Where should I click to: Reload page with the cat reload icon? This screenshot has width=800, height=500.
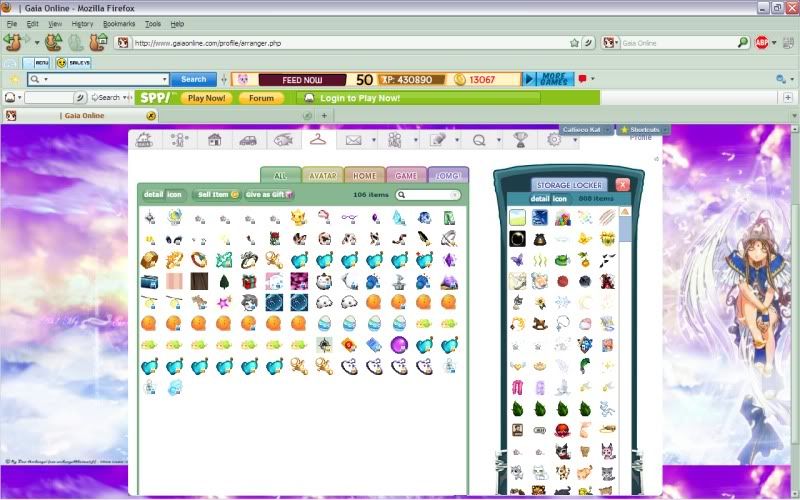(53, 42)
